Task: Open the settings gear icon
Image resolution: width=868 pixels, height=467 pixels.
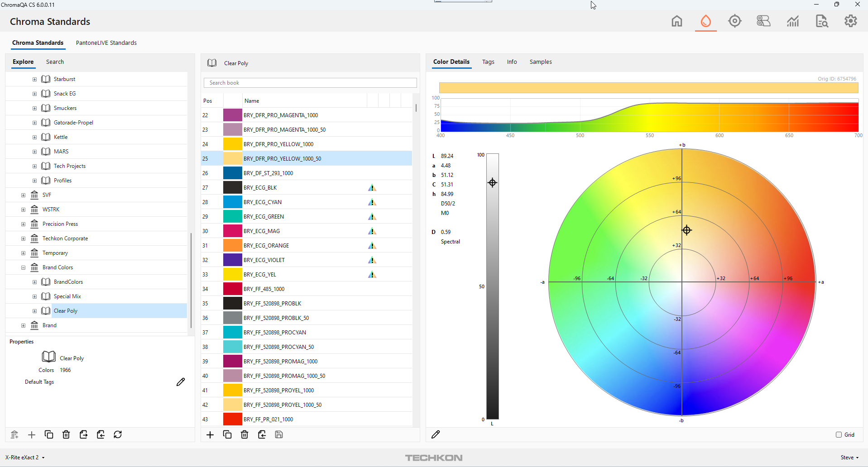Action: (851, 21)
